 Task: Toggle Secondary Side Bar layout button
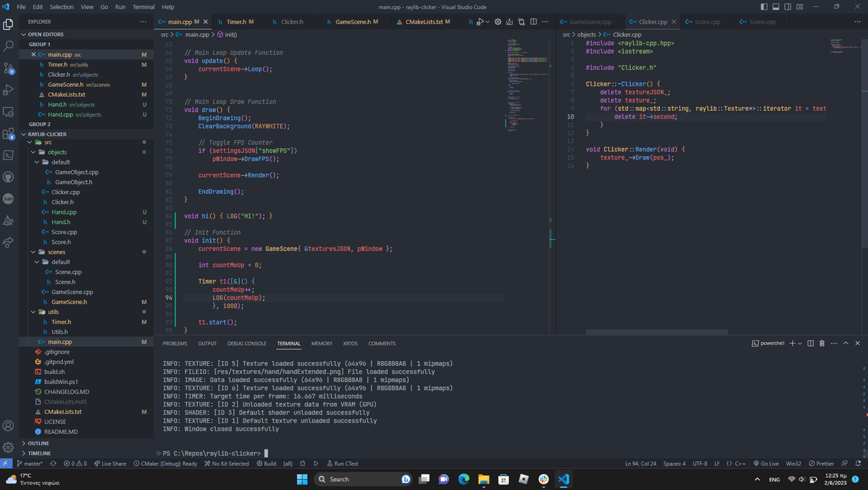pos(789,7)
